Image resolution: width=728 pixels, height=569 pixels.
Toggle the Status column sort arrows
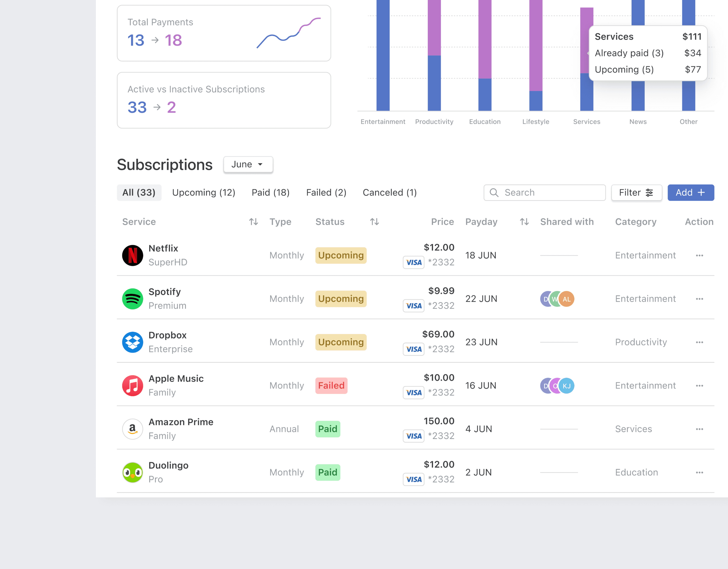click(374, 222)
